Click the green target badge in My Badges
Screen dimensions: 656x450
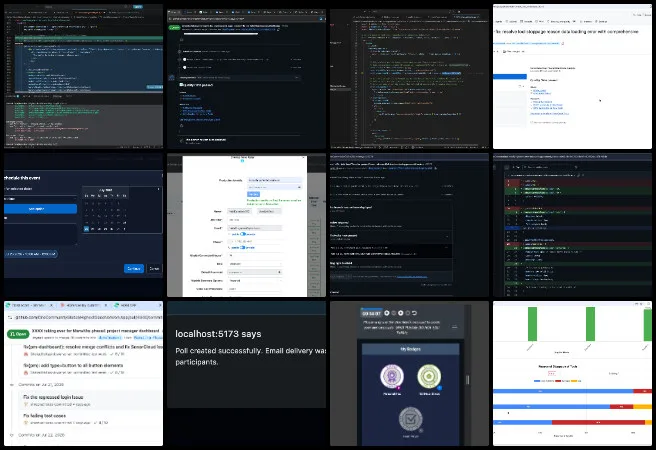[429, 376]
